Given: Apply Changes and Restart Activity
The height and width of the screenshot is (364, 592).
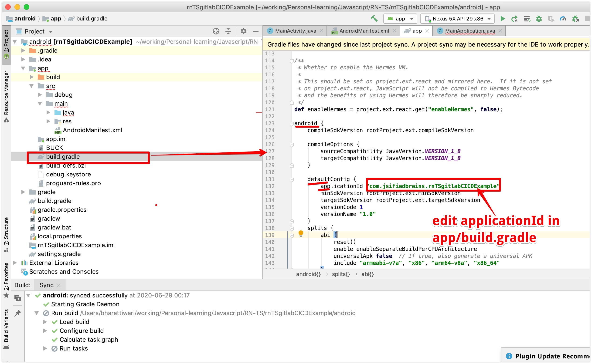Looking at the screenshot, I should (x=515, y=19).
